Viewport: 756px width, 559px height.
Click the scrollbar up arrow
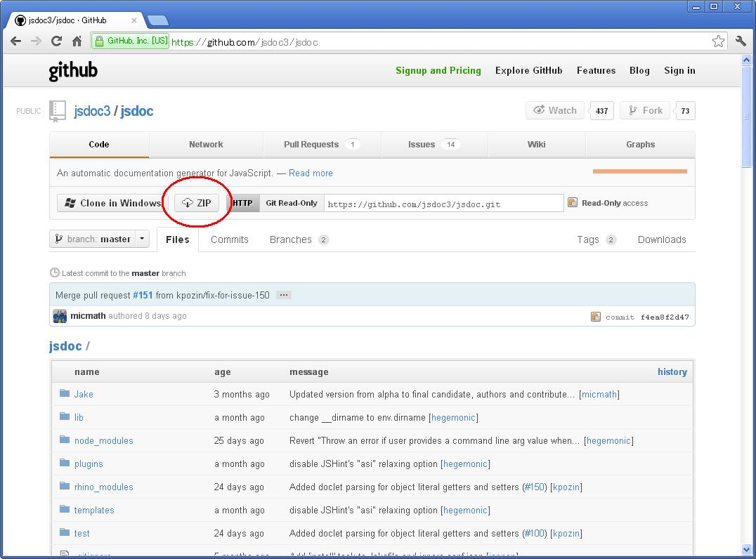pyautogui.click(x=746, y=60)
